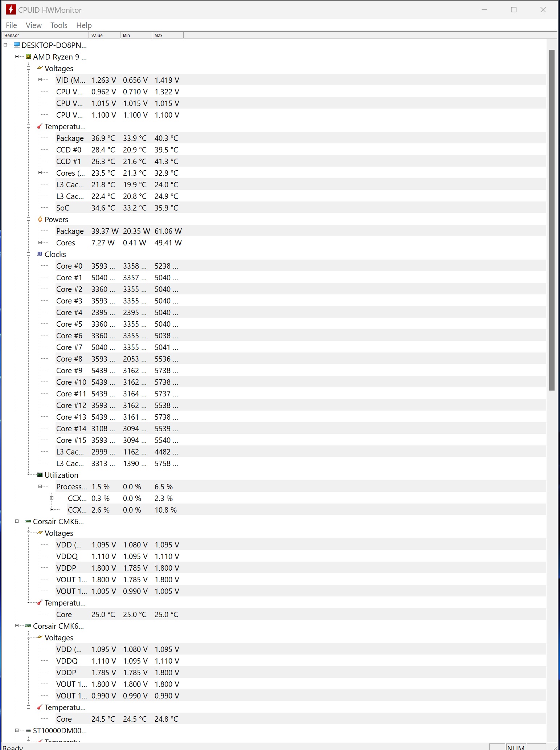Click the second Corsair CMK6 memory module icon

(x=28, y=626)
